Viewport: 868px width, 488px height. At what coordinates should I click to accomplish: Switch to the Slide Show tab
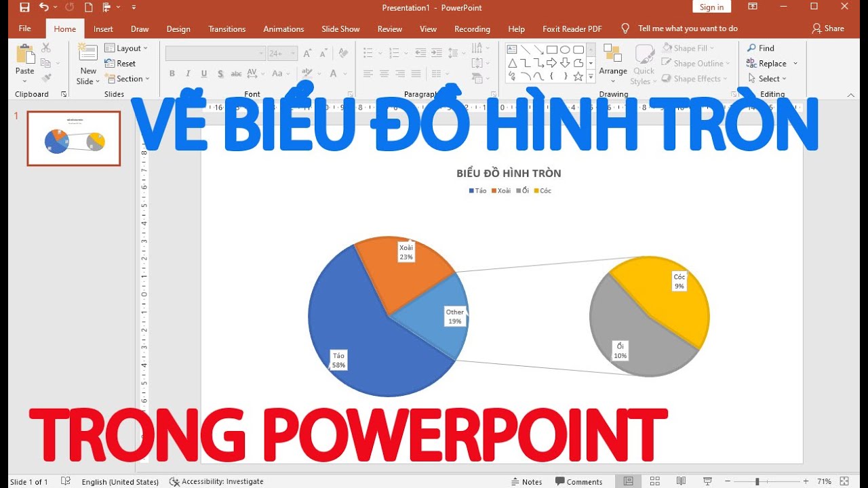pyautogui.click(x=340, y=28)
